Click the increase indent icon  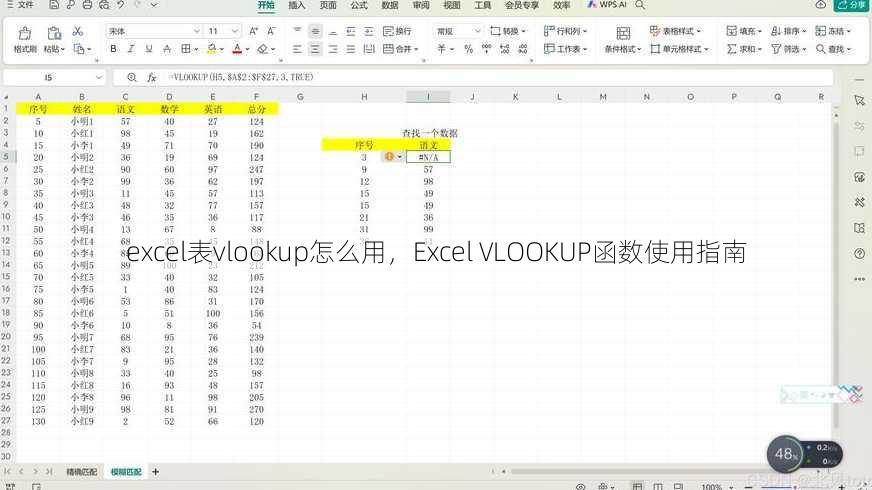(369, 31)
